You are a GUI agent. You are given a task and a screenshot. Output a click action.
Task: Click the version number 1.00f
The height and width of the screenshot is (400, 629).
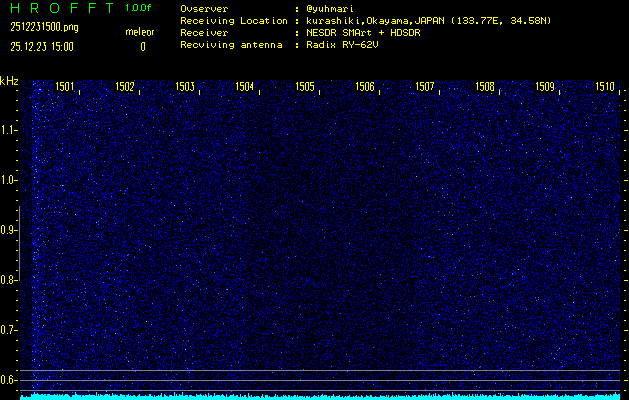[140, 8]
